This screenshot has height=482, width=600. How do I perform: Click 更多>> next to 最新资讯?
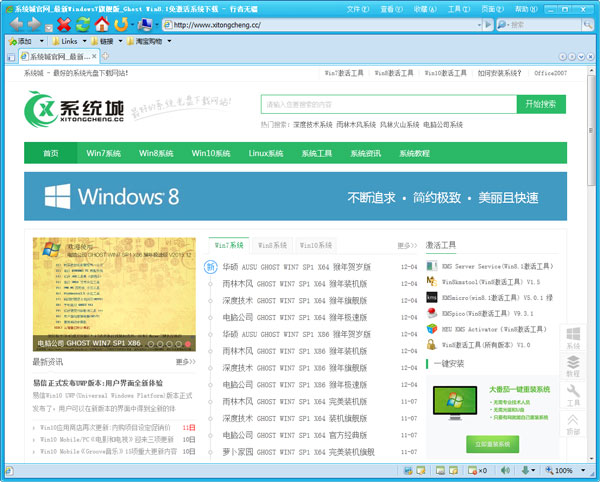pyautogui.click(x=186, y=362)
